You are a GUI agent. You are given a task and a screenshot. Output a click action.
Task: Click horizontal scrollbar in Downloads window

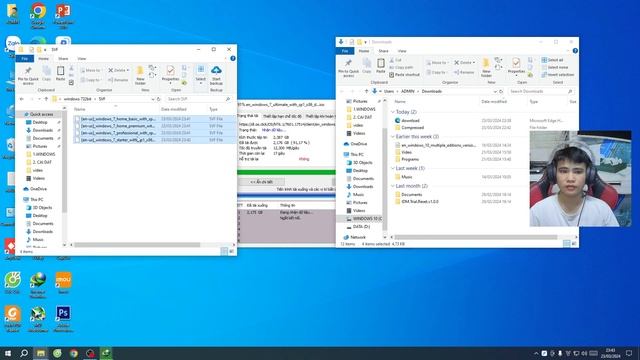[476, 237]
